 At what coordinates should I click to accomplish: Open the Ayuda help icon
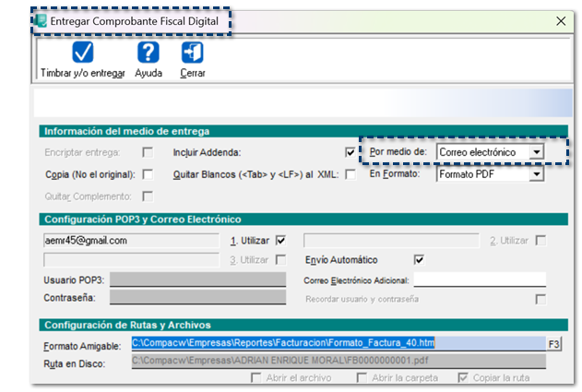(x=148, y=52)
